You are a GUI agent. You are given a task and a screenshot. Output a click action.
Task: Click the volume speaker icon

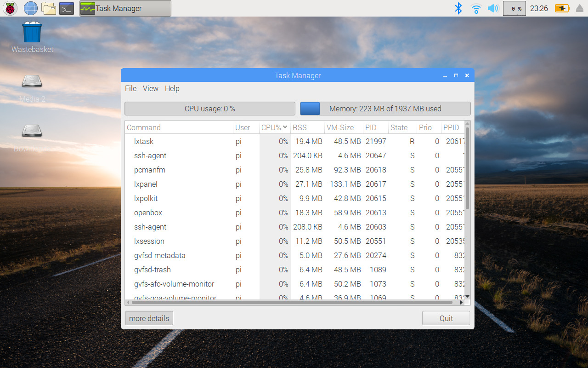[x=493, y=8]
